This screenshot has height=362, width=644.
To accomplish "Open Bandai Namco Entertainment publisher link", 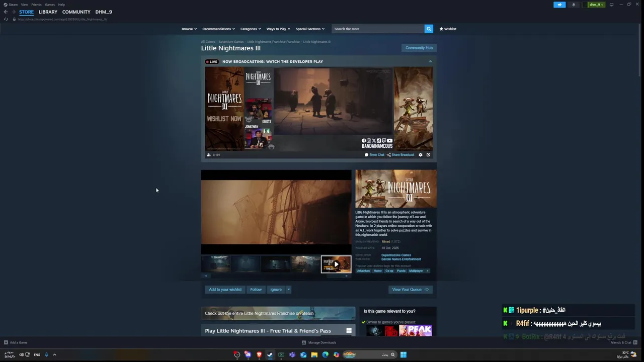I will (401, 259).
